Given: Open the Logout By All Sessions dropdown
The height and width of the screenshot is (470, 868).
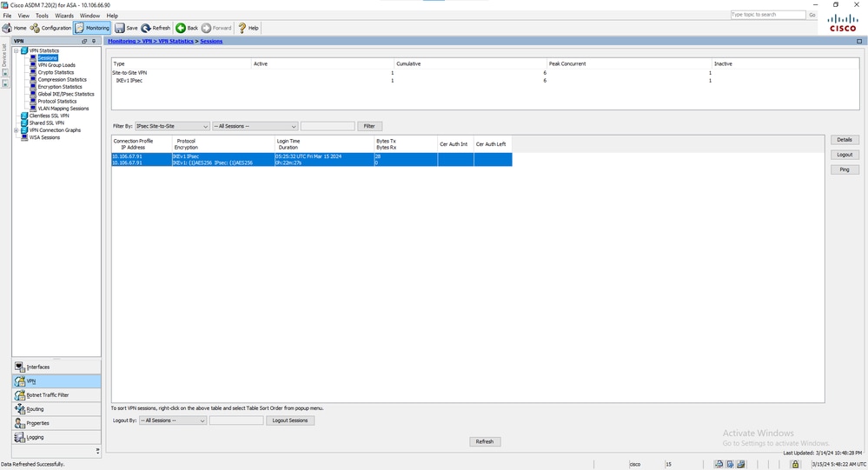Looking at the screenshot, I should pos(173,420).
